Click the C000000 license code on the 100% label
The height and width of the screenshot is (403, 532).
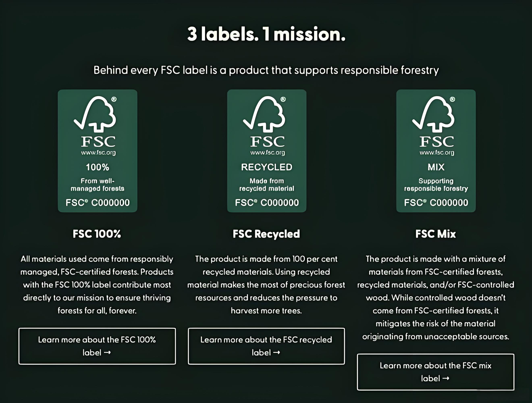pyautogui.click(x=110, y=203)
